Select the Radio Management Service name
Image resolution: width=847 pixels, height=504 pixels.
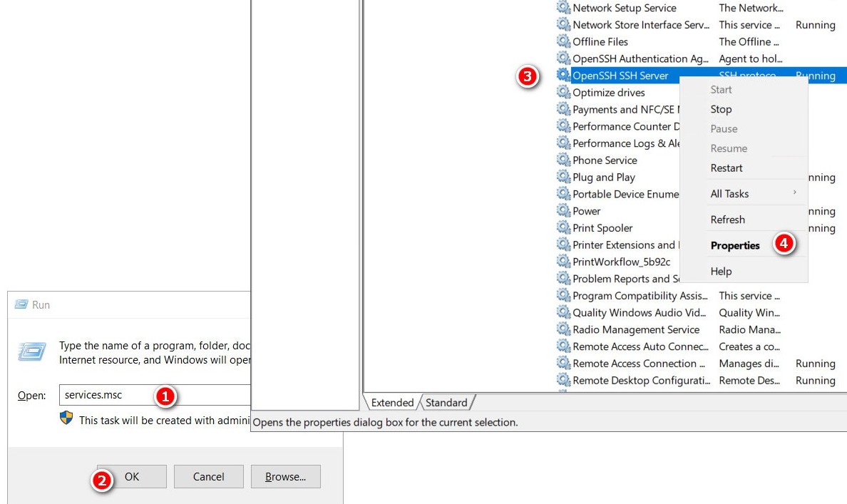pyautogui.click(x=636, y=329)
